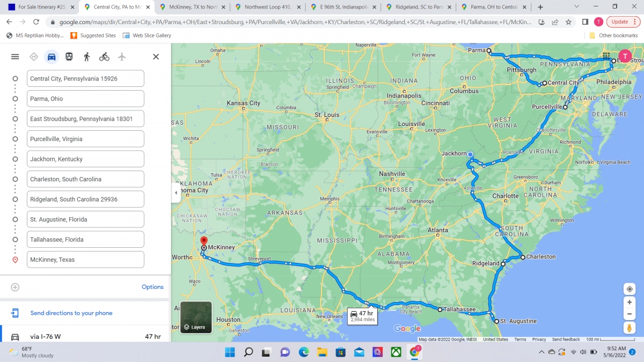Open the Google account avatar on map
The image size is (644, 362).
(625, 56)
